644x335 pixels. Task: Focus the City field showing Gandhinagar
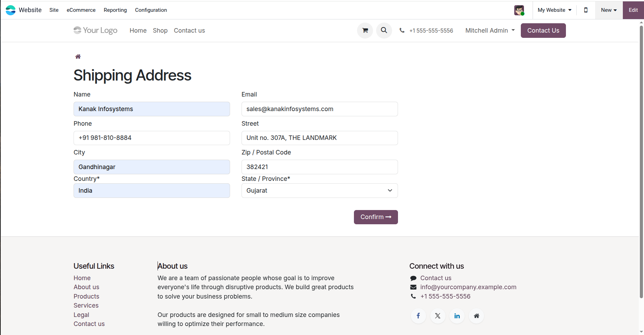click(152, 167)
